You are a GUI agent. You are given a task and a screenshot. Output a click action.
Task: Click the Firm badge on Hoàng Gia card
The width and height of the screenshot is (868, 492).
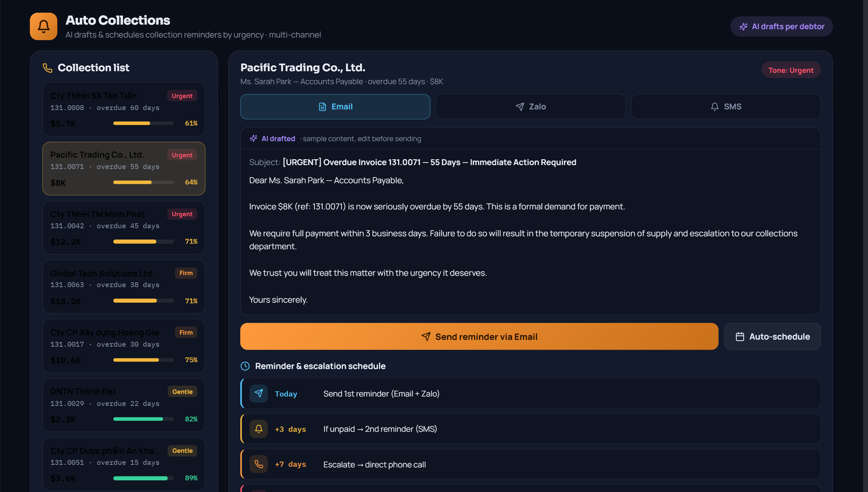pyautogui.click(x=186, y=332)
